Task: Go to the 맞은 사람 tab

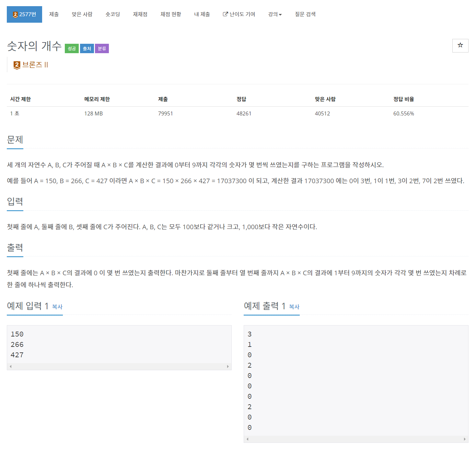Action: point(82,14)
